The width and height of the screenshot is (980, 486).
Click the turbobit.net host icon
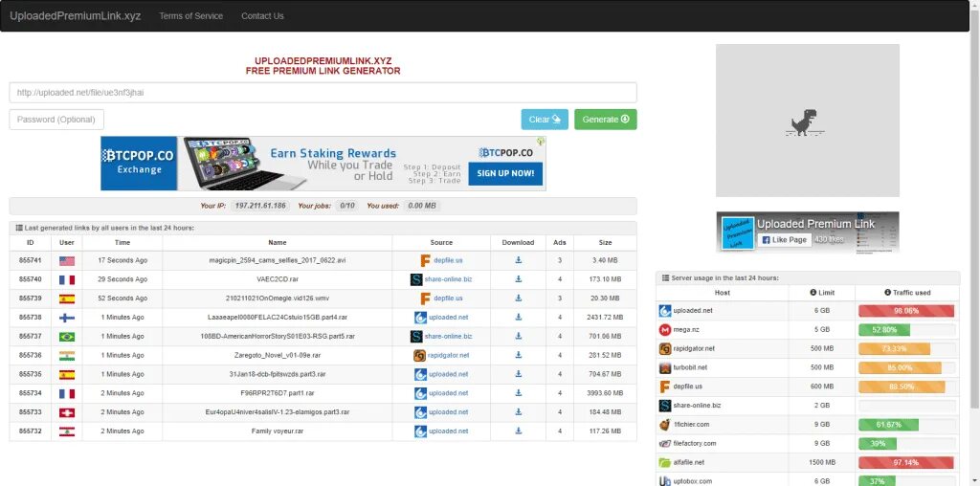point(665,367)
